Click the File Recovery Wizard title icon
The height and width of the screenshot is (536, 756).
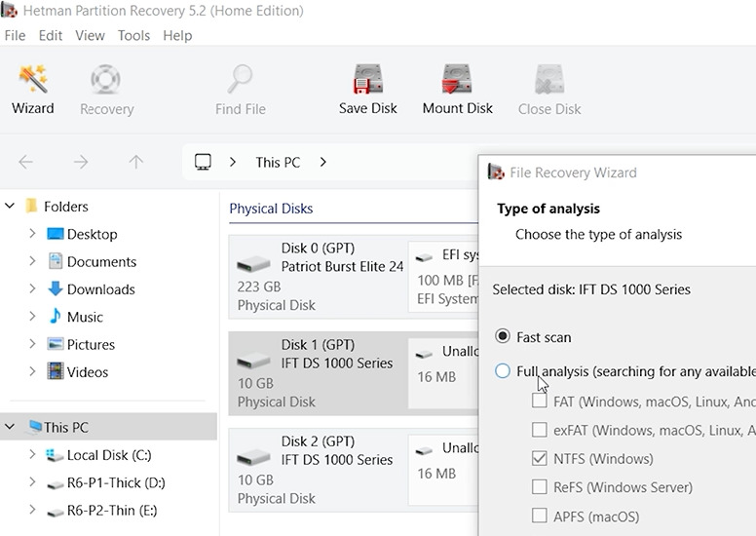click(x=496, y=172)
